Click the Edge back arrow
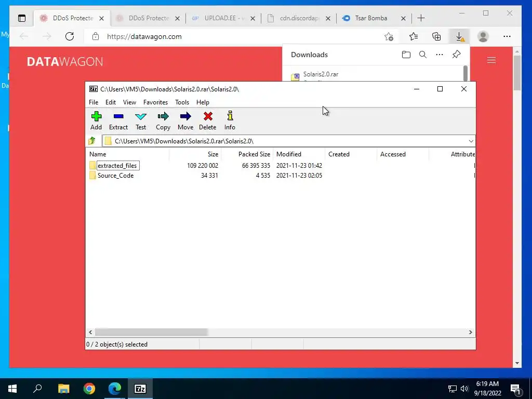 24,36
